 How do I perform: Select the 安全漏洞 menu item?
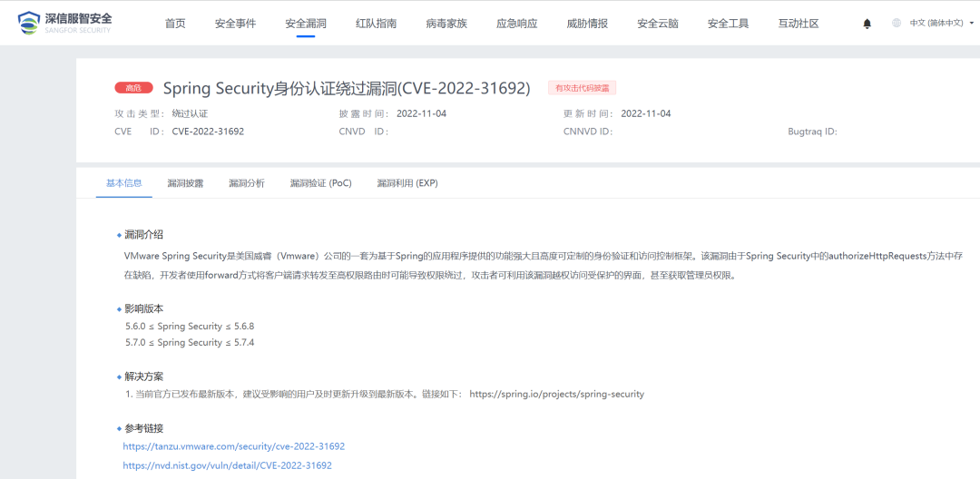[x=306, y=24]
